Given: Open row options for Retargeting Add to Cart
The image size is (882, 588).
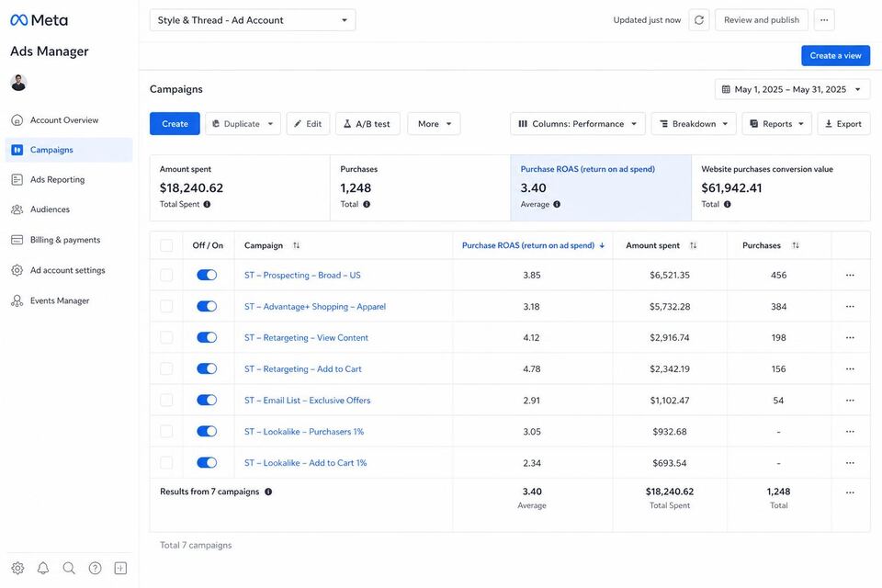Looking at the screenshot, I should (850, 368).
